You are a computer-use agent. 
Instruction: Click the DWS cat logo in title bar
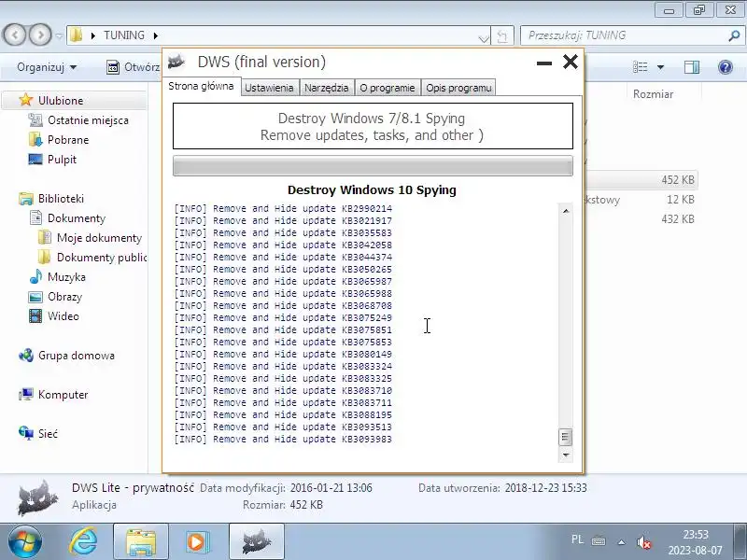point(176,62)
